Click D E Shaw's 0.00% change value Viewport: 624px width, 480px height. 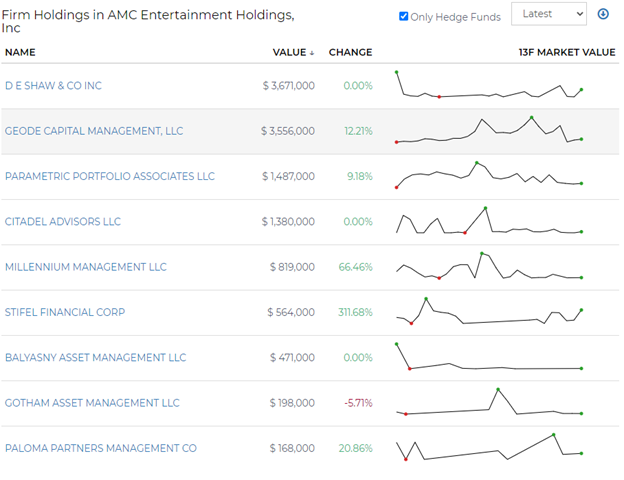358,86
